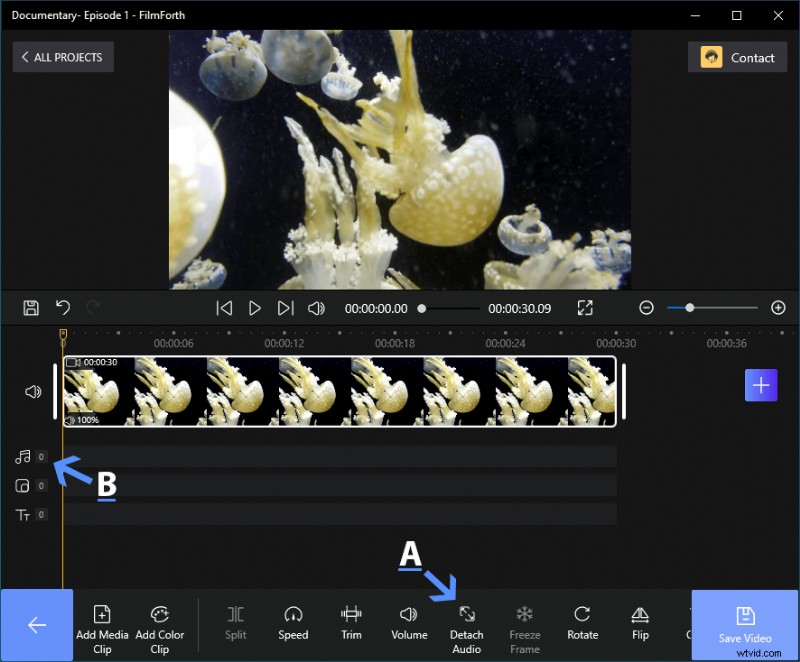Open the Volume adjustment tool
800x662 pixels.
click(409, 622)
